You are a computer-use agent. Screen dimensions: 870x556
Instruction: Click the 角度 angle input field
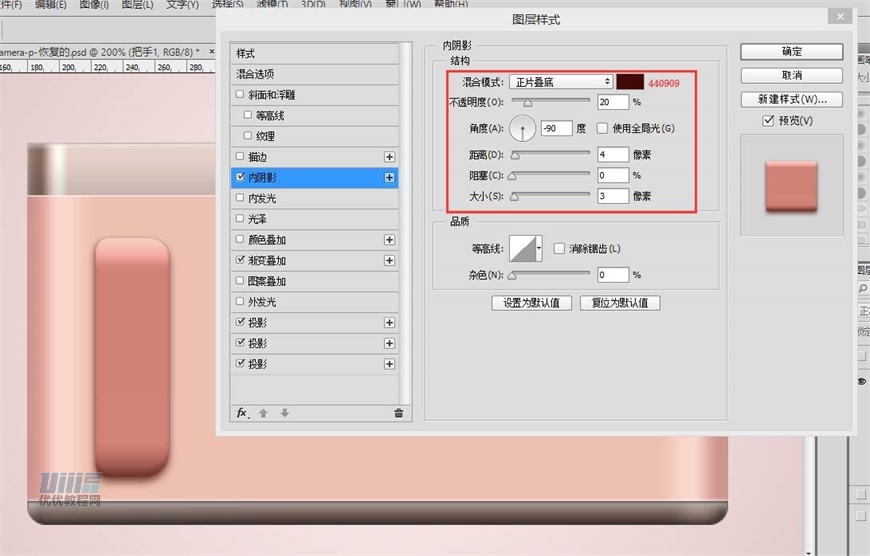click(556, 129)
